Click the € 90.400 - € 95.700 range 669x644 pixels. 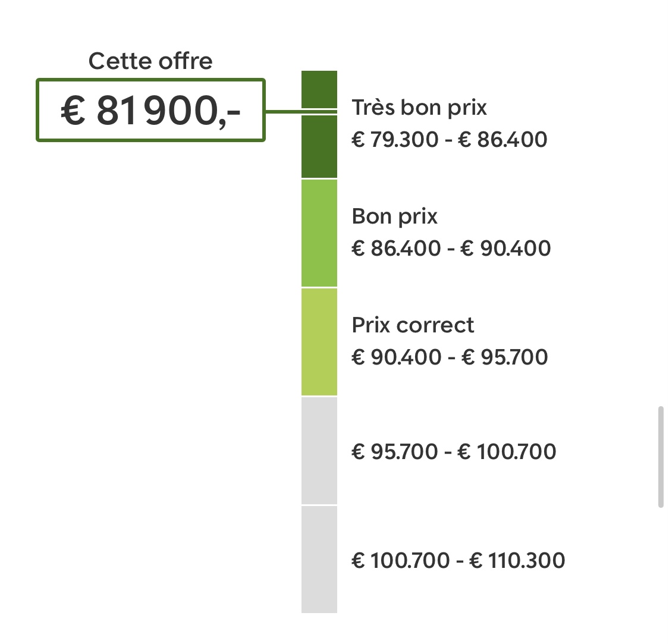coord(450,357)
